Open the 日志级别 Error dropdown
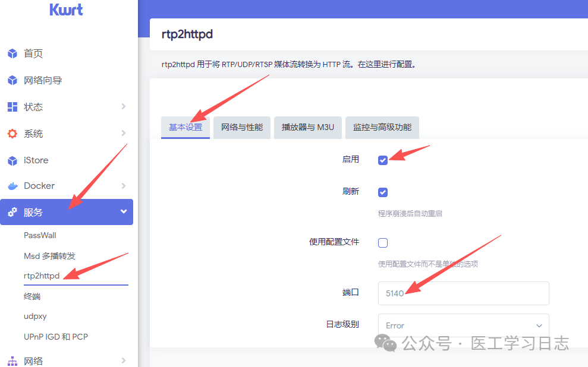 tap(463, 325)
